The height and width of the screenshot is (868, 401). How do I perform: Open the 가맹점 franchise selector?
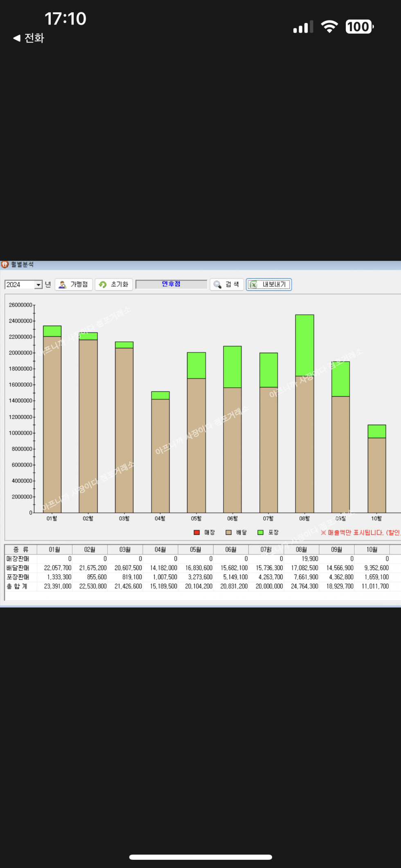coord(74,285)
